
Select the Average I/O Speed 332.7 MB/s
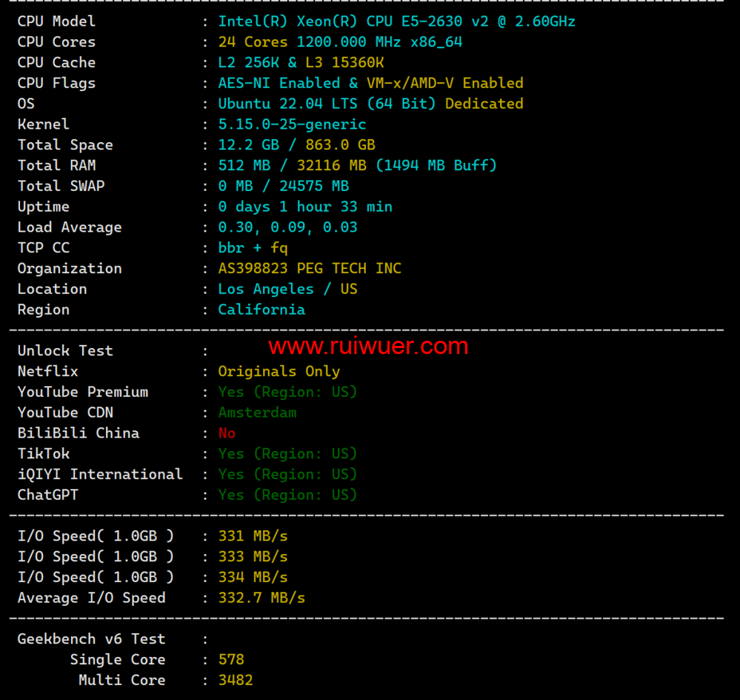point(261,598)
